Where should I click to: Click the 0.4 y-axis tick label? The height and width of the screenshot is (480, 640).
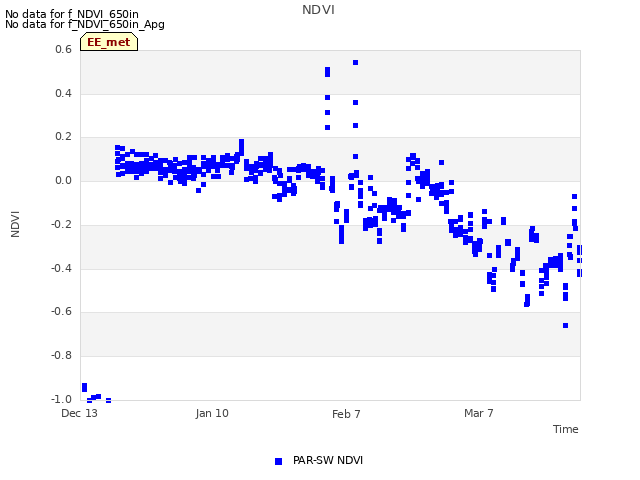point(63,93)
